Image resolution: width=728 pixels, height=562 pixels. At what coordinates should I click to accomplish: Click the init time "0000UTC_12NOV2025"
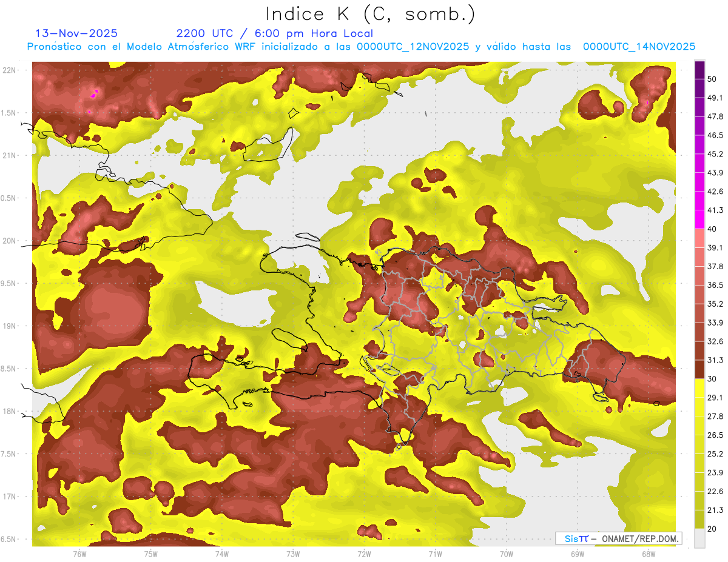click(x=413, y=47)
